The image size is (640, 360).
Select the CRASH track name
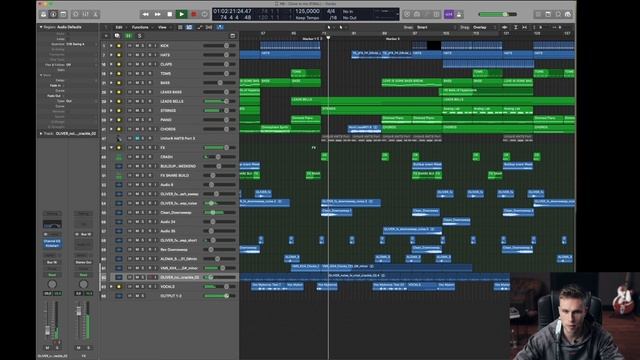click(167, 157)
